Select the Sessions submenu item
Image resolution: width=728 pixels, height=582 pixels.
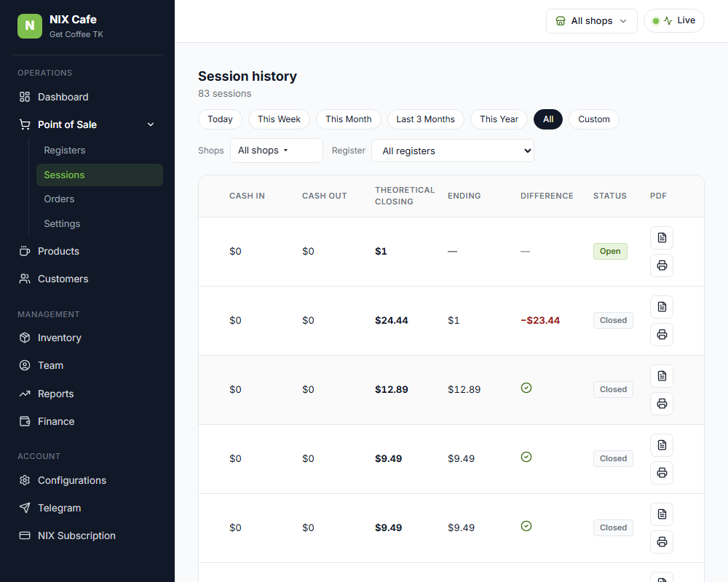(99, 175)
